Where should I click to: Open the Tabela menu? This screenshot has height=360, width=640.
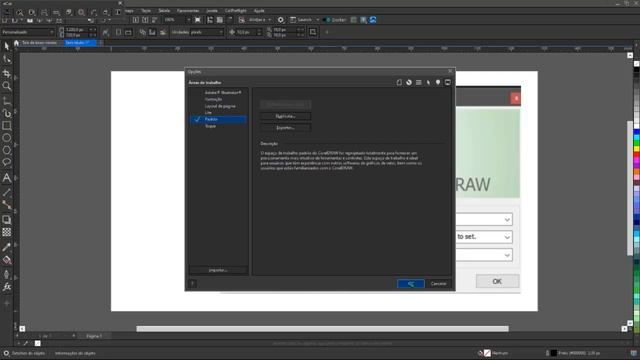coord(164,11)
